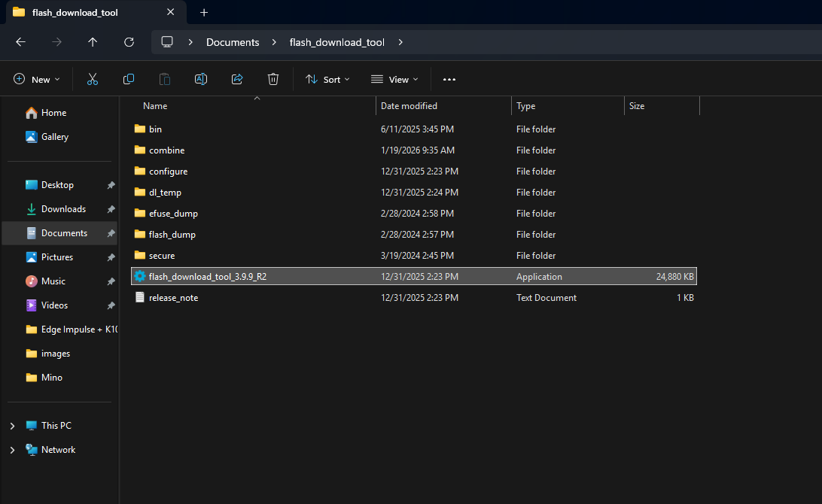The image size is (822, 504).
Task: Open a new Explorer tab
Action: (203, 12)
